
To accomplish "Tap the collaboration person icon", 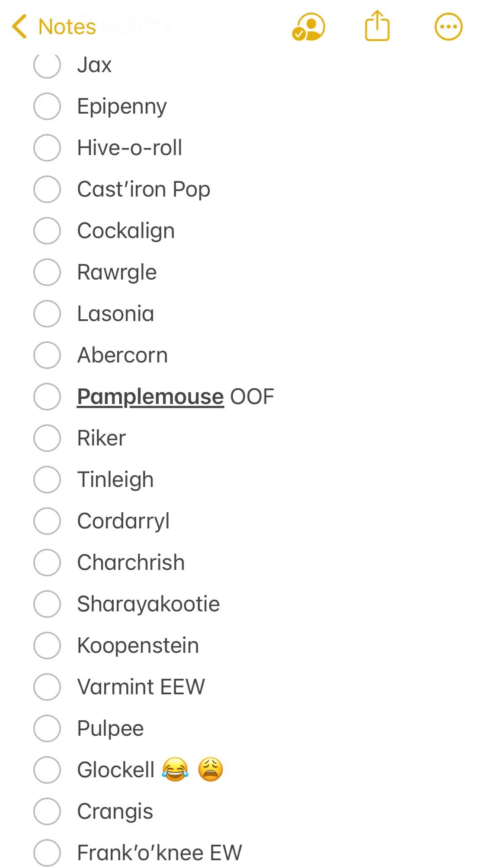I will pyautogui.click(x=308, y=26).
